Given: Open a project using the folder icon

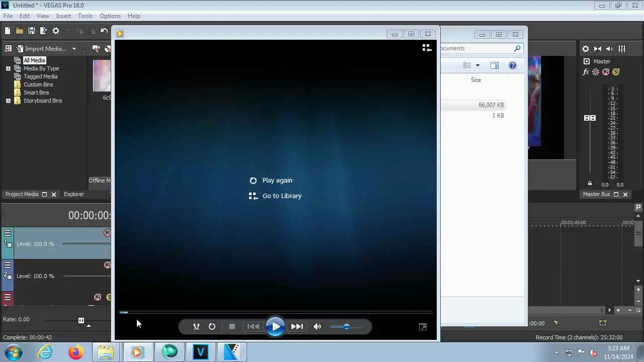Looking at the screenshot, I should [x=20, y=31].
